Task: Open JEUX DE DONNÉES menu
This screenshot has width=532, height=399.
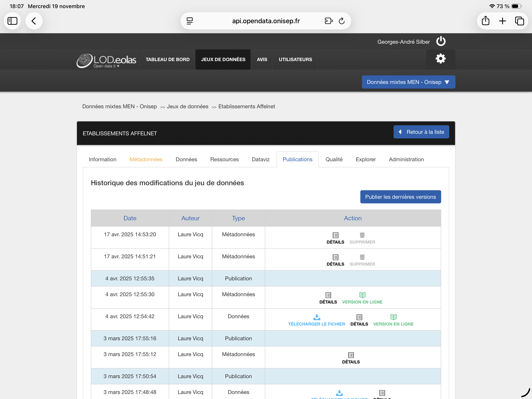Action: tap(223, 59)
